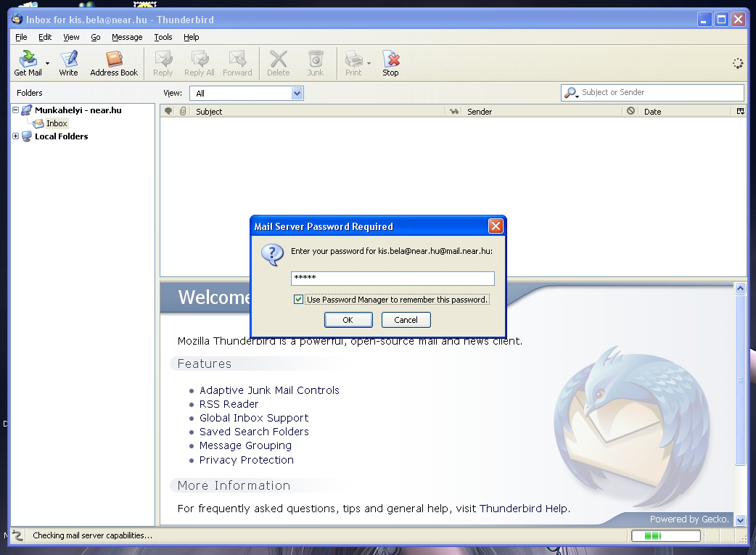This screenshot has height=555, width=756.
Task: Click the password input field
Action: tap(392, 279)
